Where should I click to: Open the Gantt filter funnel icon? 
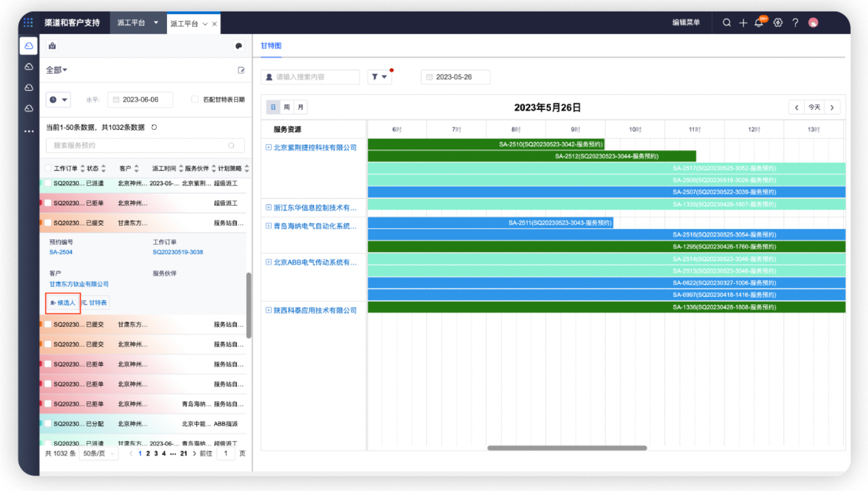pyautogui.click(x=379, y=77)
